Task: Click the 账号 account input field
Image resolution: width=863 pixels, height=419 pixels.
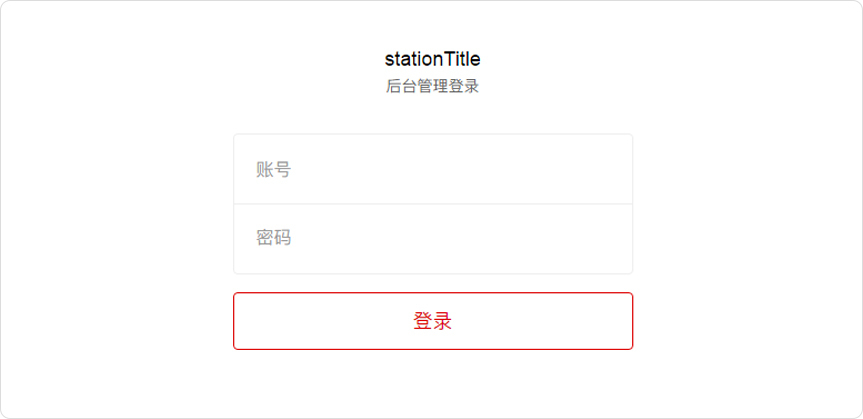Action: click(432, 169)
